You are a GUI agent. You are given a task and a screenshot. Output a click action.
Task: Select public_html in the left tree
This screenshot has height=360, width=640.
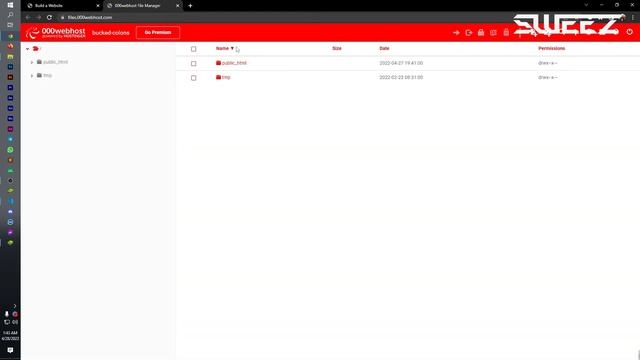(56, 62)
